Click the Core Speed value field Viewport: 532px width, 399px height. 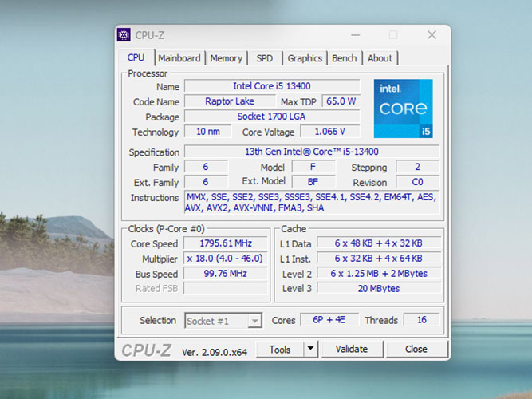click(227, 243)
